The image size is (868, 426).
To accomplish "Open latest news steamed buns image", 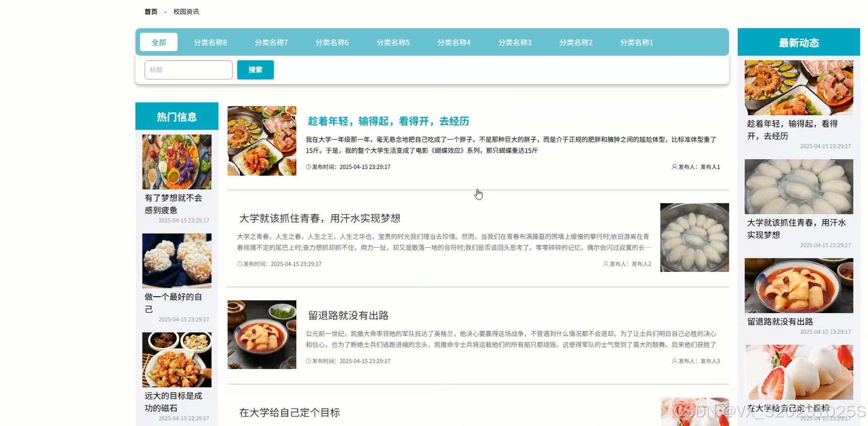I will [x=799, y=187].
